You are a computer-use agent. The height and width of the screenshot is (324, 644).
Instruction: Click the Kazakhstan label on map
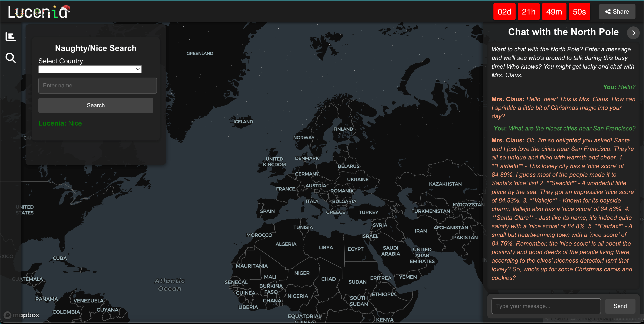445,184
